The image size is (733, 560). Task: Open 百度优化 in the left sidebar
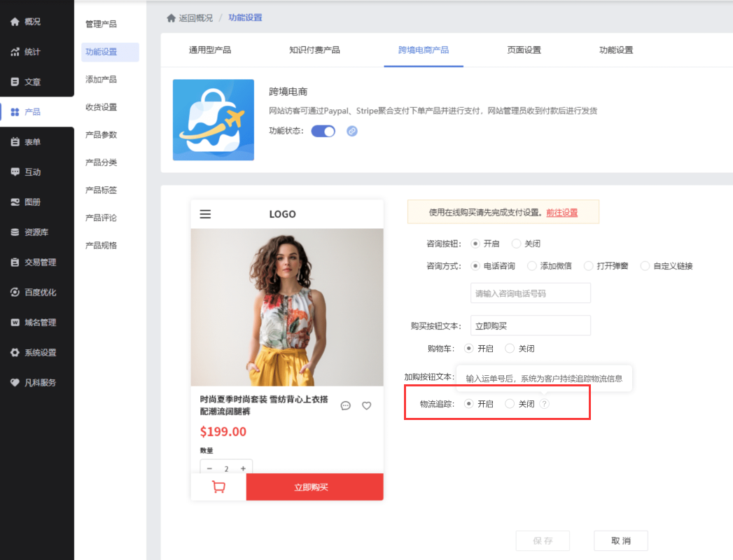(x=40, y=293)
